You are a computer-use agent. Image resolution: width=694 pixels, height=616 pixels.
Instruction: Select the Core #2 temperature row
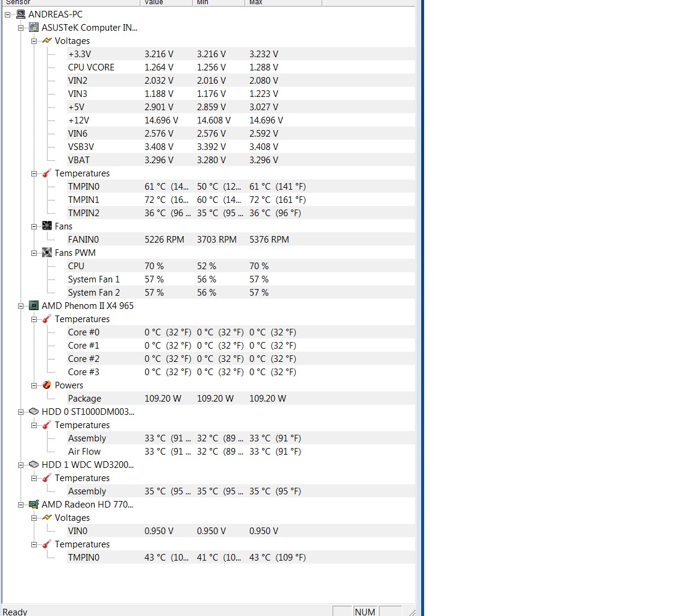pyautogui.click(x=241, y=359)
